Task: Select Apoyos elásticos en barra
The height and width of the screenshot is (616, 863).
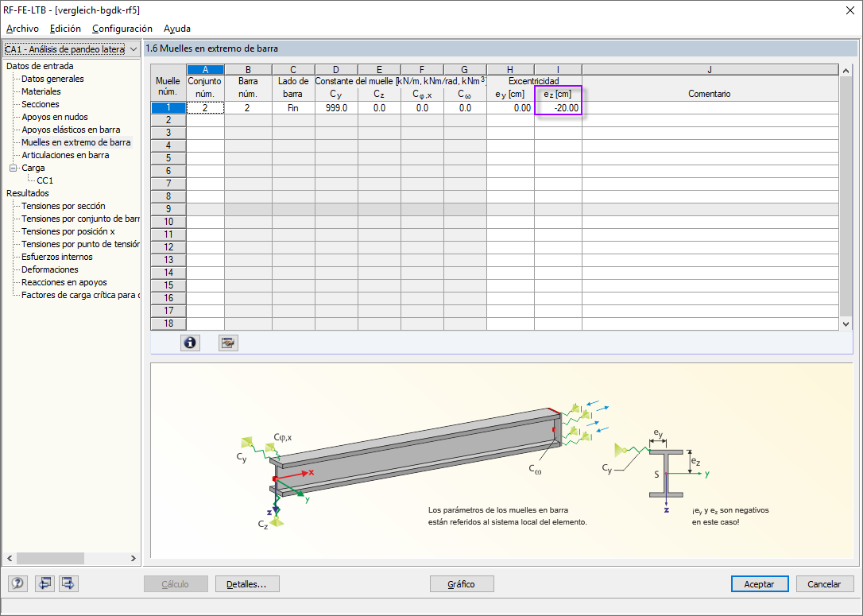Action: pos(71,130)
